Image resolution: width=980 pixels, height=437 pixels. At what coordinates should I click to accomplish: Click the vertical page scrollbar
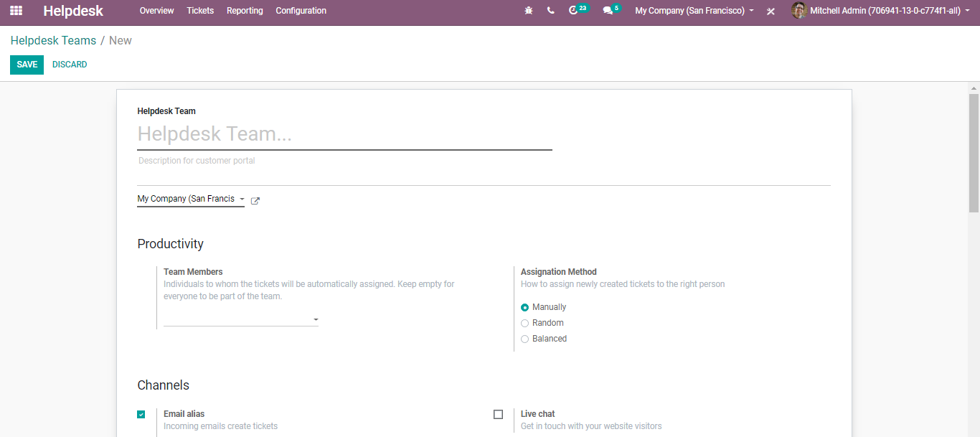coord(974,153)
